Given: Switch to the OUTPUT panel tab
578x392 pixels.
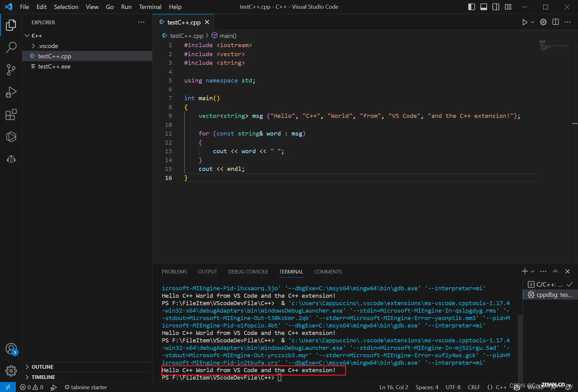Looking at the screenshot, I should pos(207,272).
